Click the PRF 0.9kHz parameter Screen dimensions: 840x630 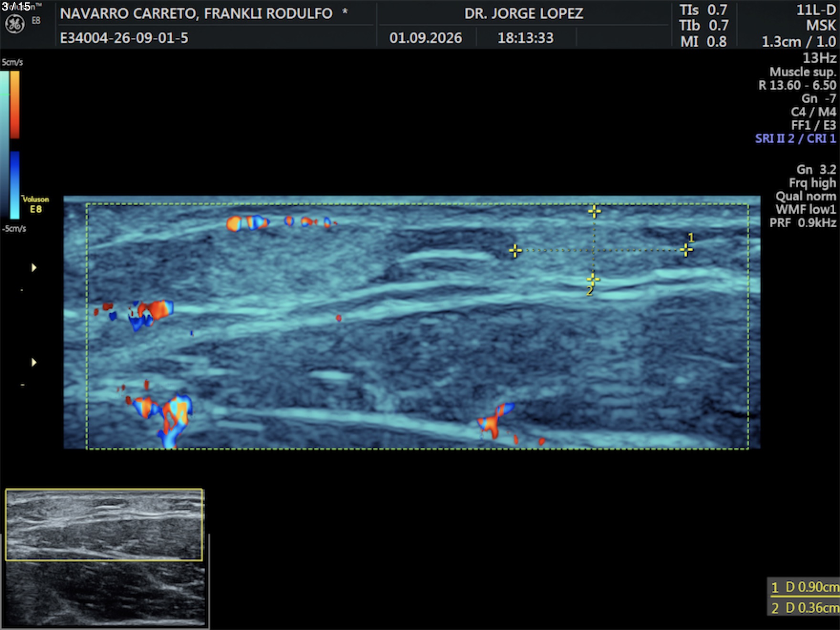point(803,222)
